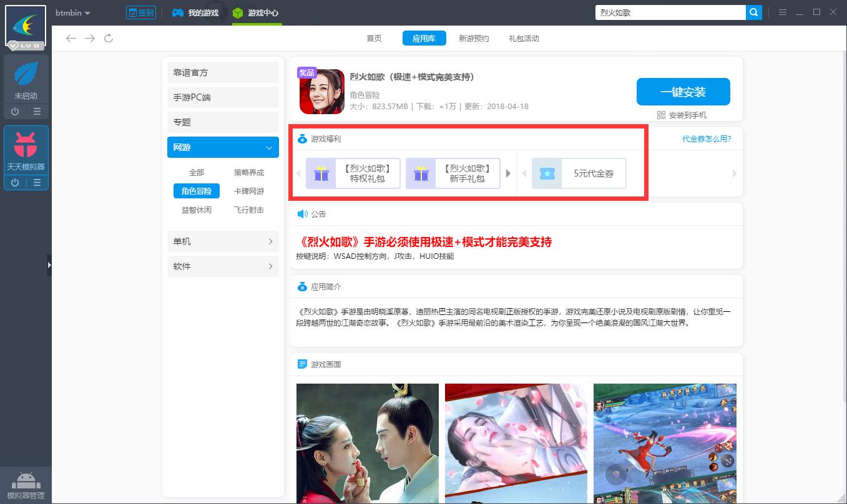This screenshot has width=847, height=504.
Task: Choose 益智休闲 subcategory
Action: 197,210
